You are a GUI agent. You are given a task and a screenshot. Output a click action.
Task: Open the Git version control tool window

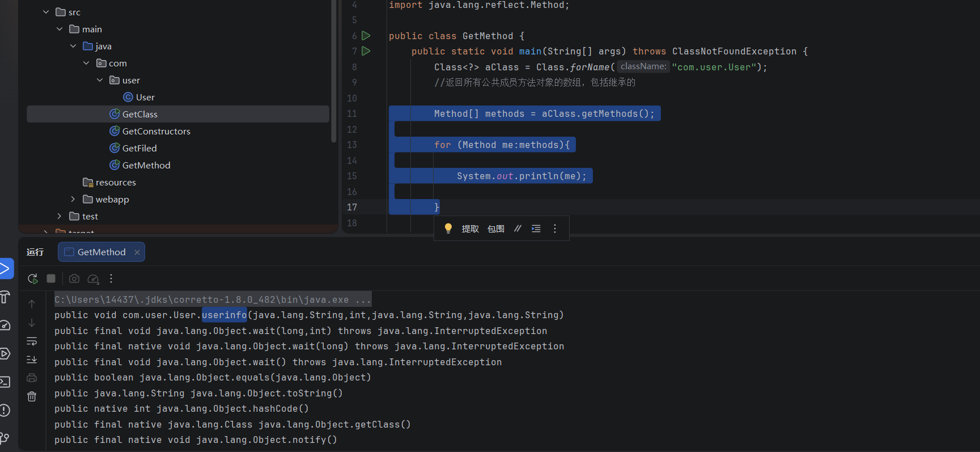click(x=5, y=438)
